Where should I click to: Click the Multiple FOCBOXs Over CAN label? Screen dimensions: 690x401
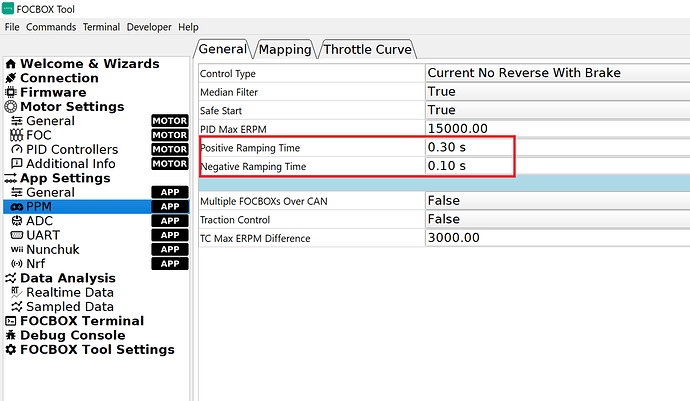[264, 202]
